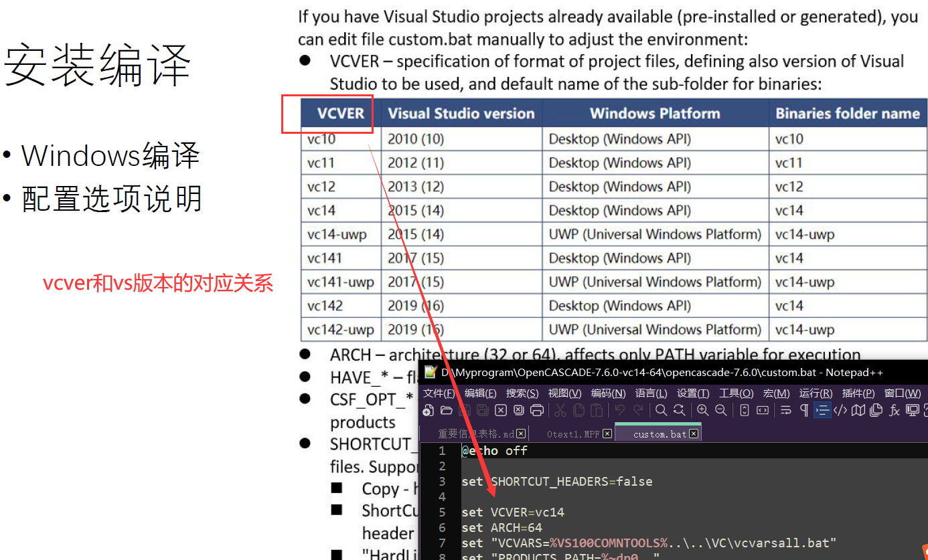Toggle synchronized vertical scrolling icon
The width and height of the screenshot is (928, 560).
point(745,410)
